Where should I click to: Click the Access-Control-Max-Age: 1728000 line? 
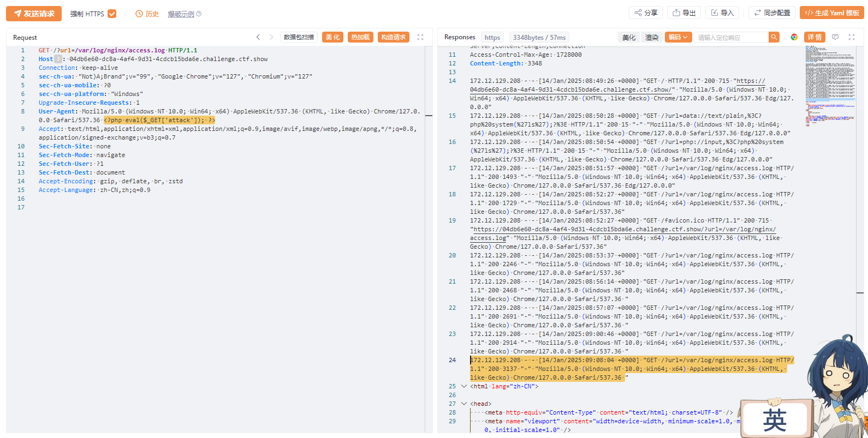[526, 55]
